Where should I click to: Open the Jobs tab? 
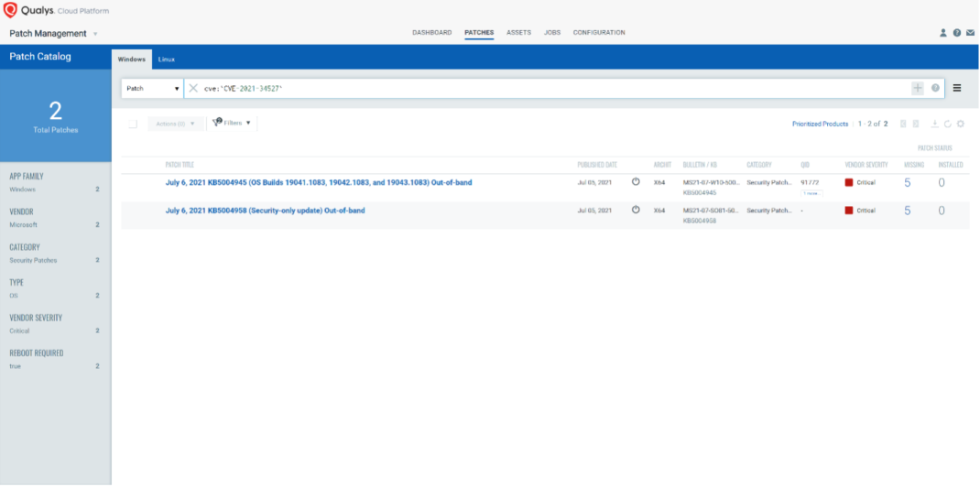coord(552,32)
